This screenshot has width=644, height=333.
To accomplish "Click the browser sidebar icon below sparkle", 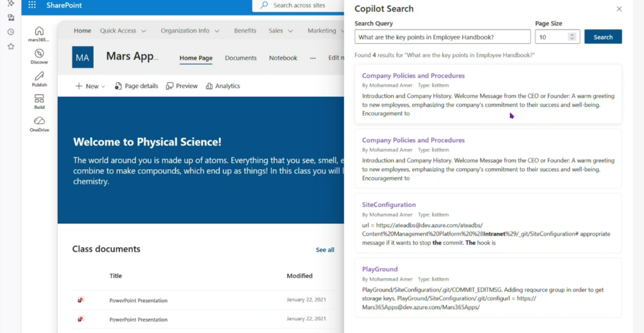I will (x=11, y=18).
